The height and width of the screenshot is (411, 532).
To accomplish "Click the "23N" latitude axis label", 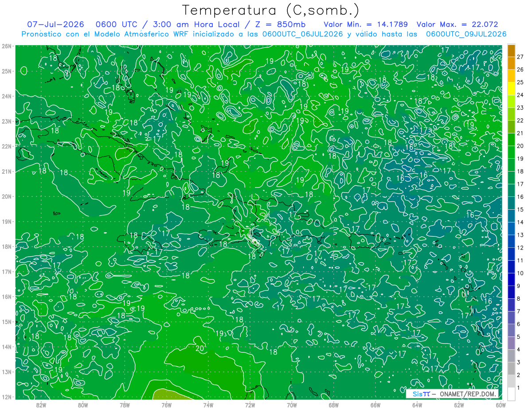I will pos(6,121).
